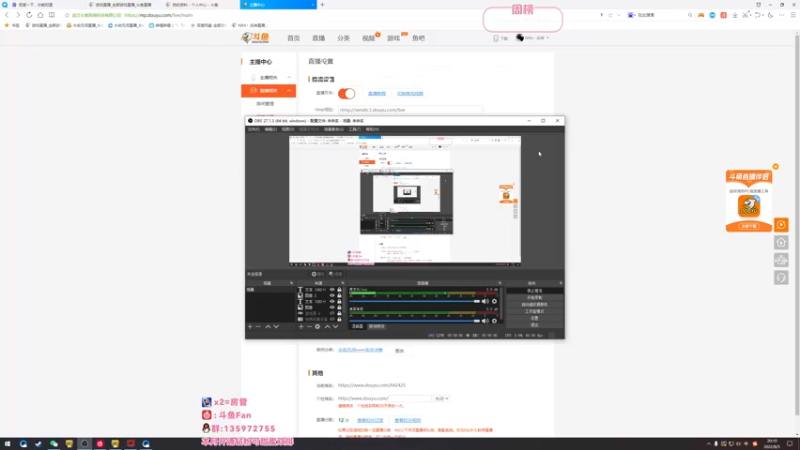Unlock the 图像 2 source lock icon
The image size is (800, 450).
click(x=339, y=295)
